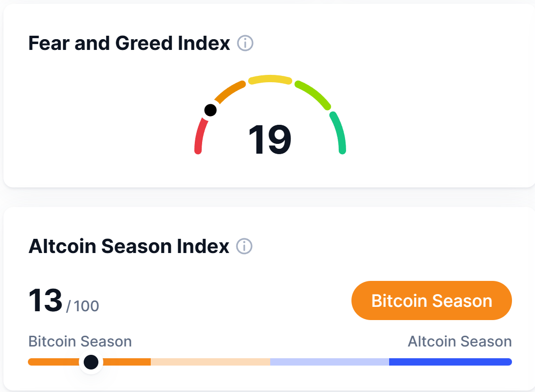Image resolution: width=535 pixels, height=392 pixels.
Task: Click the Altcoin Season label above the bar
Action: pos(460,341)
